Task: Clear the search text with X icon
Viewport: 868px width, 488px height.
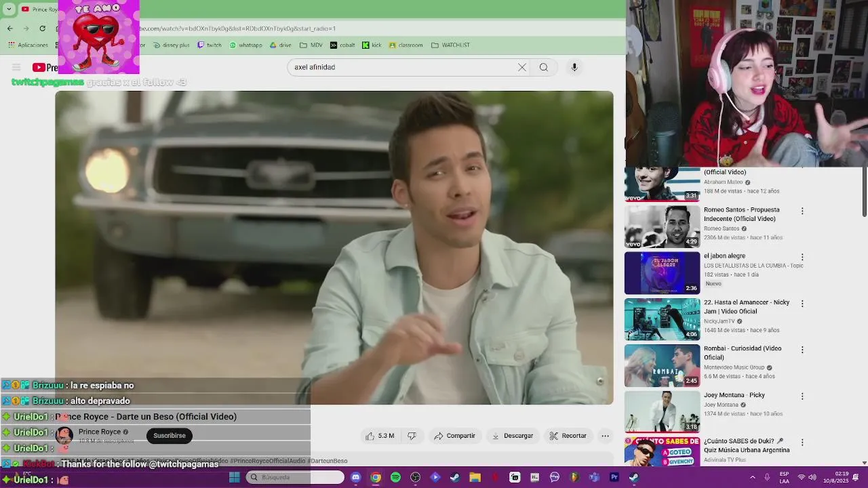Action: coord(522,67)
